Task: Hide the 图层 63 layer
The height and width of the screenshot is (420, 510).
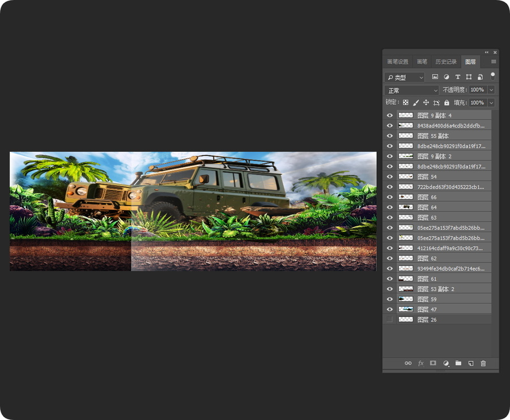Action: pos(390,217)
